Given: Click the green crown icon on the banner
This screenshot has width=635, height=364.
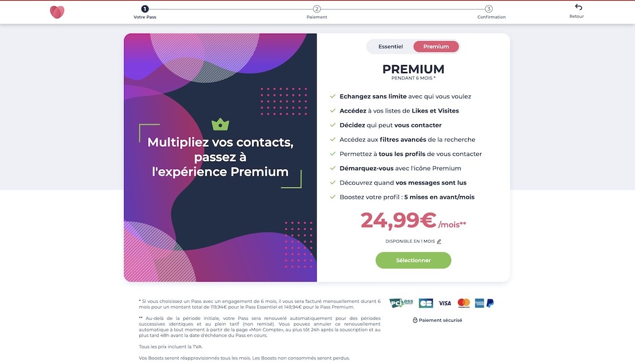Looking at the screenshot, I should [x=220, y=123].
